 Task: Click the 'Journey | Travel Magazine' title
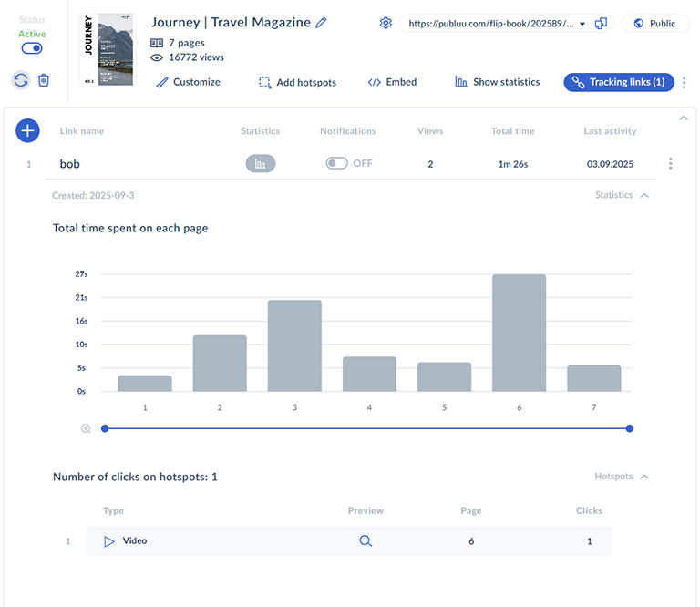(231, 22)
